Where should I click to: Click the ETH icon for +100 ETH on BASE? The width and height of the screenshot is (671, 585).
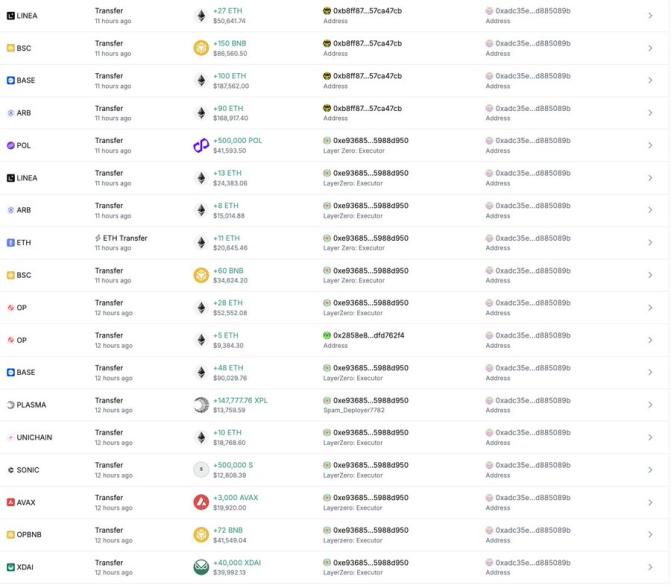(201, 80)
